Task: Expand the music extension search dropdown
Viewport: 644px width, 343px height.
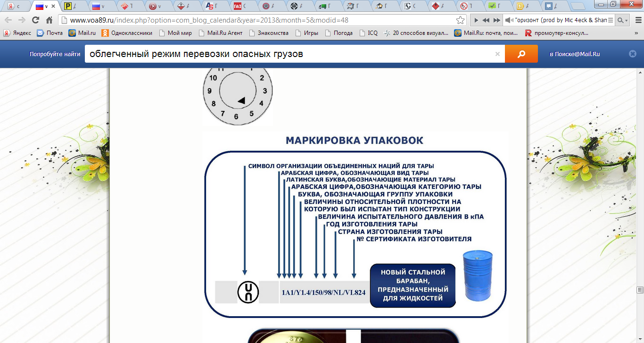Action: pyautogui.click(x=623, y=20)
